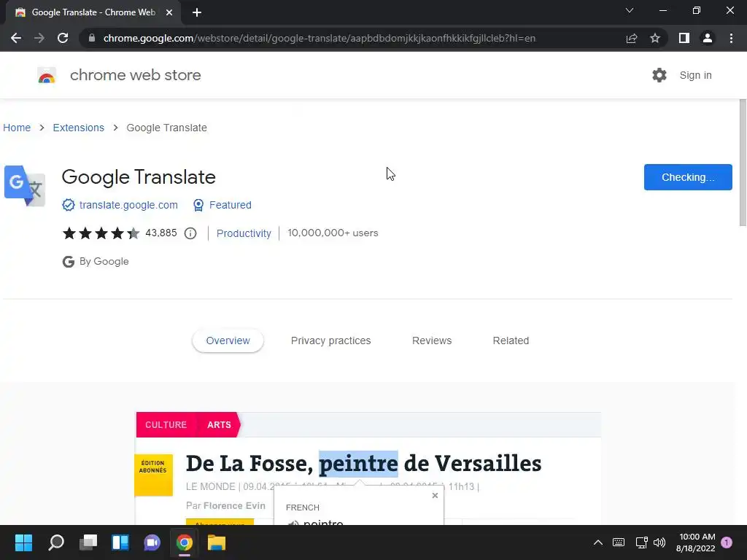The image size is (747, 560).
Task: Click the browser forward arrow
Action: point(39,38)
